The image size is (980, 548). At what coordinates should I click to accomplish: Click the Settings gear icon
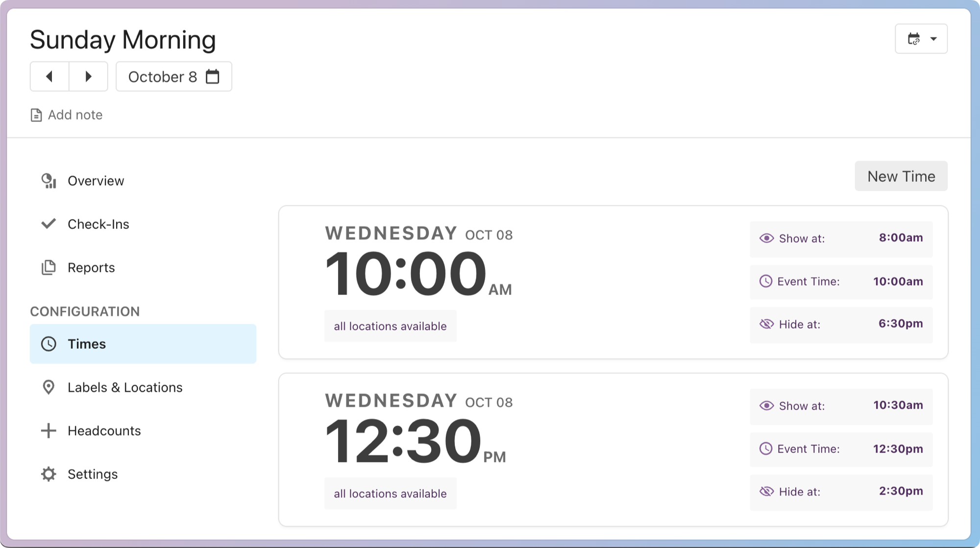coord(49,474)
